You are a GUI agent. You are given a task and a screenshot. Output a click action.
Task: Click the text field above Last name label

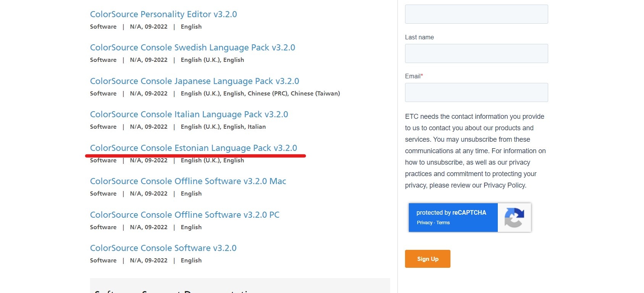476,14
